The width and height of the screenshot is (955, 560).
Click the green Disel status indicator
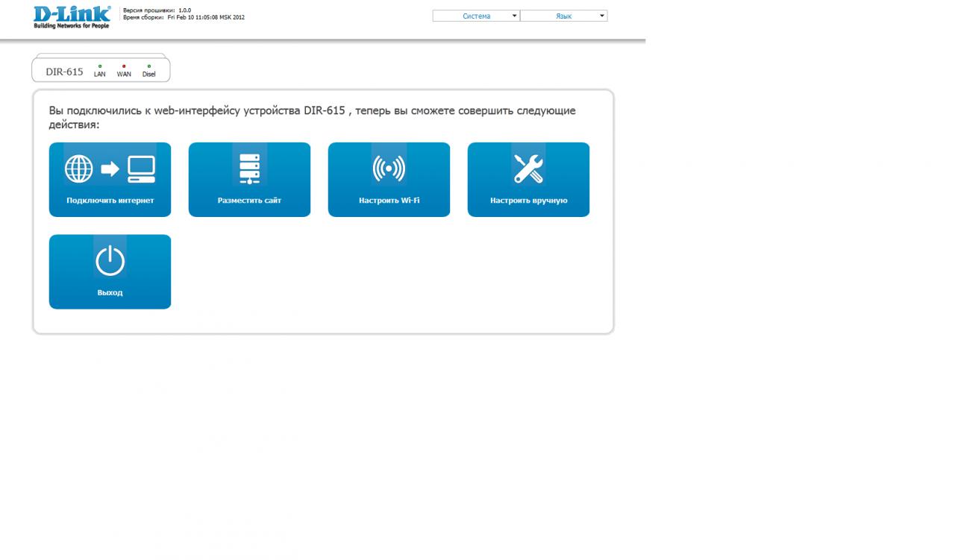coord(148,66)
